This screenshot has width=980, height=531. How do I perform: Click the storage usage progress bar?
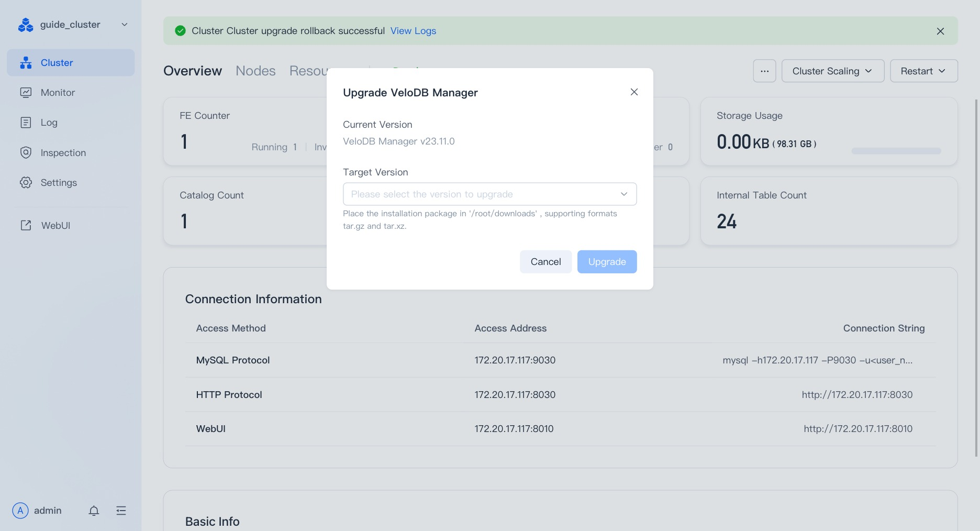(x=896, y=151)
